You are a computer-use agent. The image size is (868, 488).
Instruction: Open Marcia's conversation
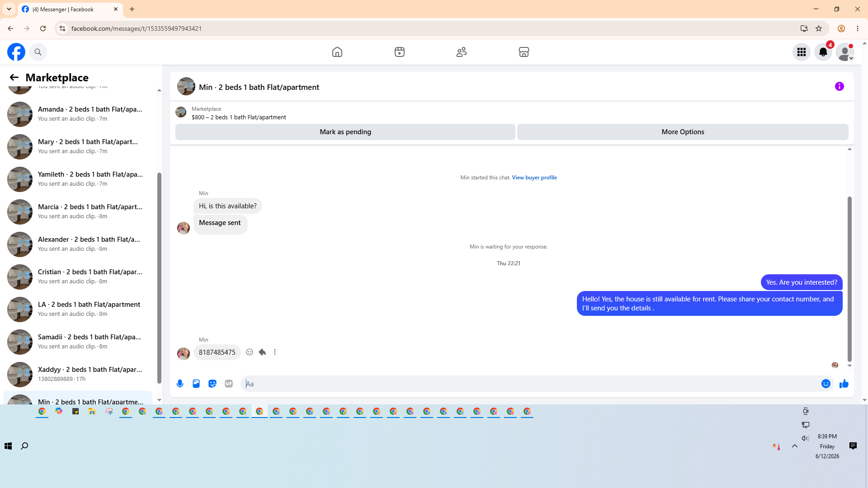pyautogui.click(x=78, y=211)
